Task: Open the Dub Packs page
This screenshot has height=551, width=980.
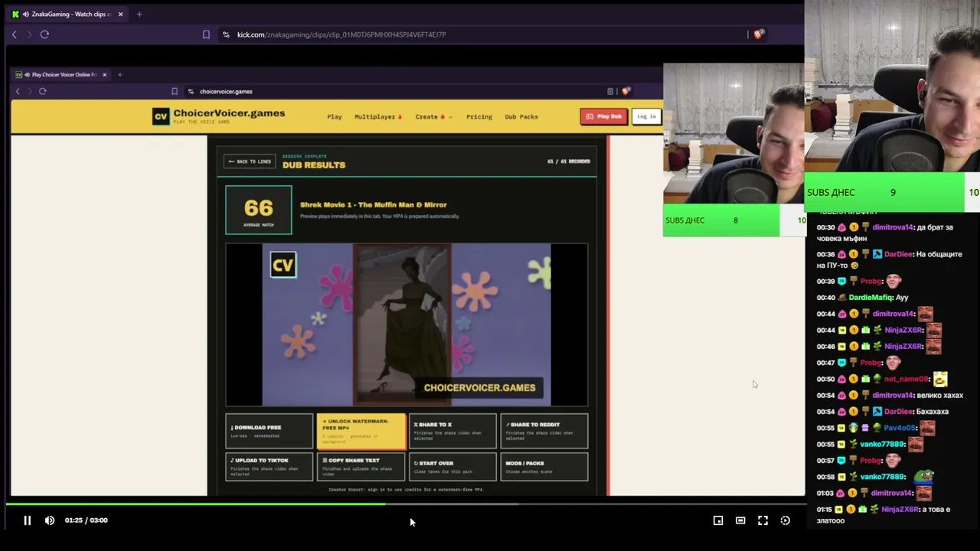Action: click(x=521, y=116)
